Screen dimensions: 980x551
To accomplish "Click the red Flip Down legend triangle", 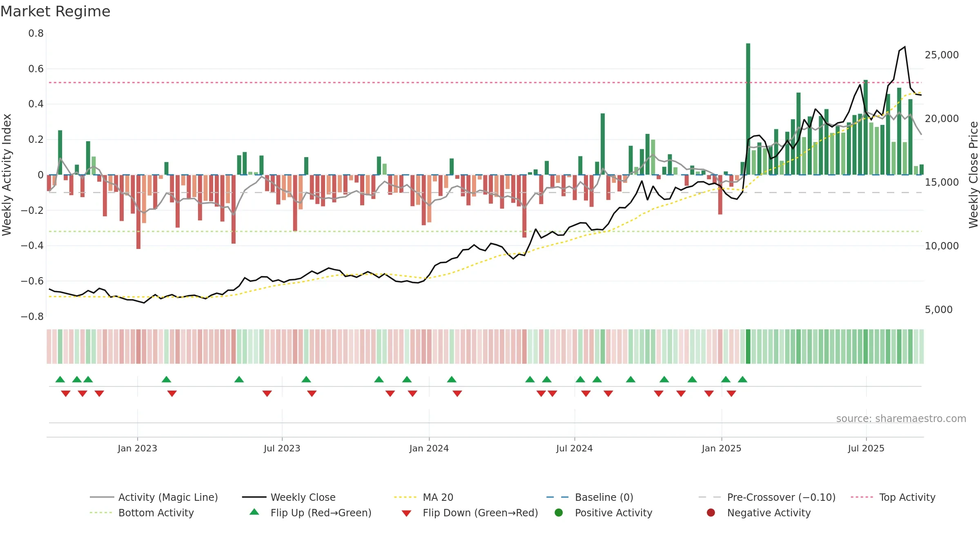I will 406,513.
